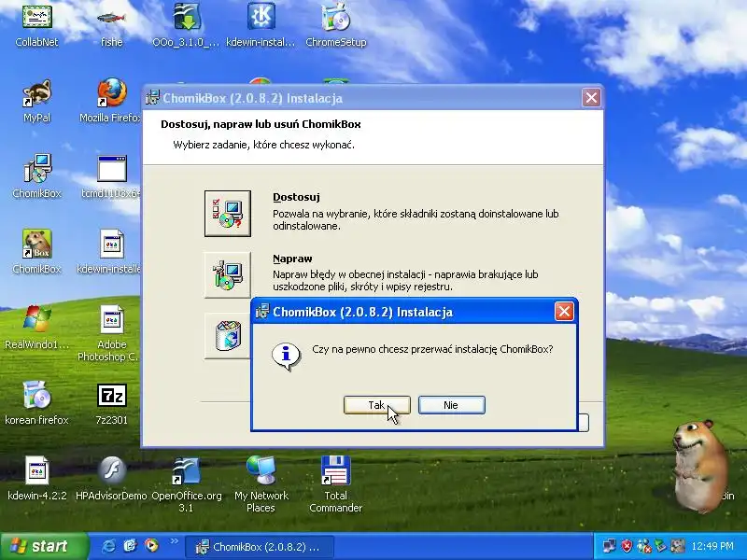Select the kdewin-4.2.2 desktop icon

pyautogui.click(x=36, y=479)
